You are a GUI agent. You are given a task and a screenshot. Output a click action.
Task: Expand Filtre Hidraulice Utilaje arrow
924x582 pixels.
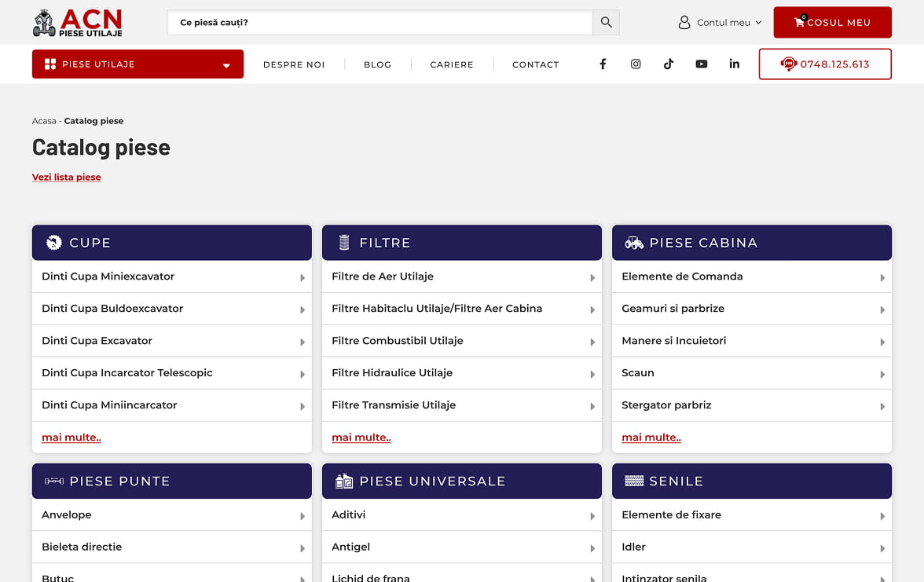[x=592, y=375]
